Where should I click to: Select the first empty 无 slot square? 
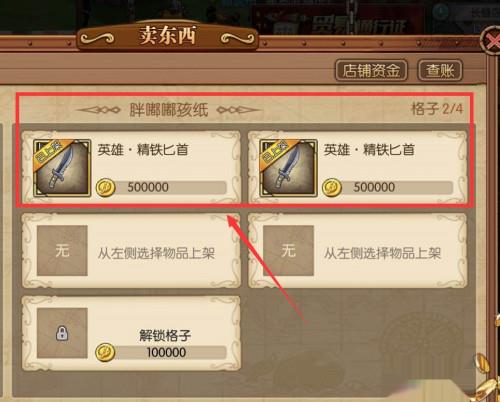coord(62,250)
